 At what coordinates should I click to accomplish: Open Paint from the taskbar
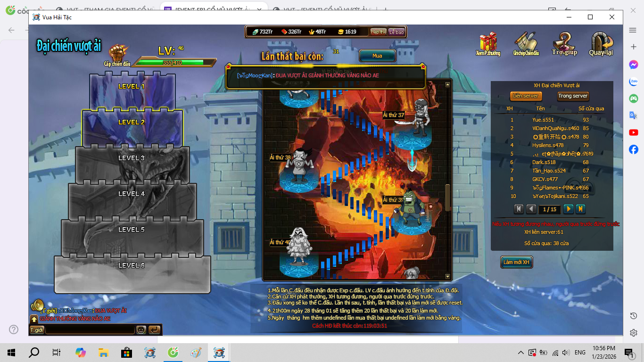coord(196,352)
